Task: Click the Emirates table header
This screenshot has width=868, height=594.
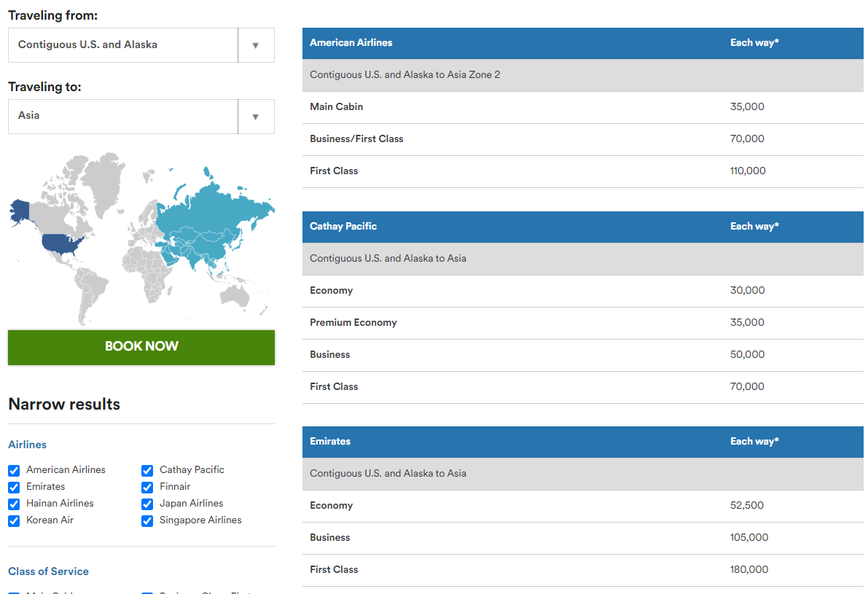Action: 582,442
